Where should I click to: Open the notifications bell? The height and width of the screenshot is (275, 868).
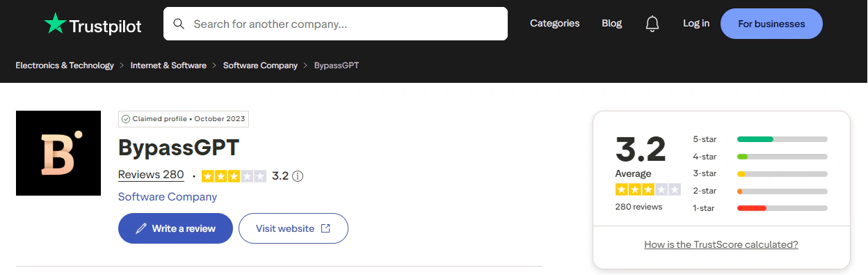tap(652, 24)
